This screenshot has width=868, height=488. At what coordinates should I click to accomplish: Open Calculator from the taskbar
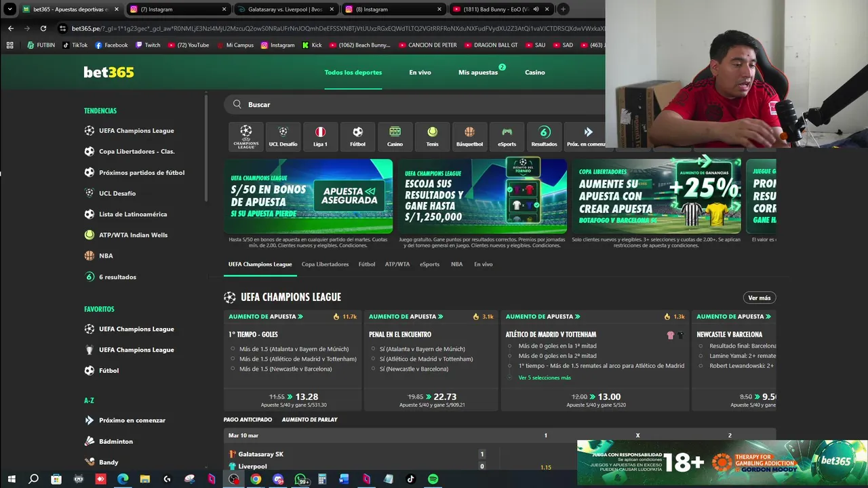[x=322, y=479]
